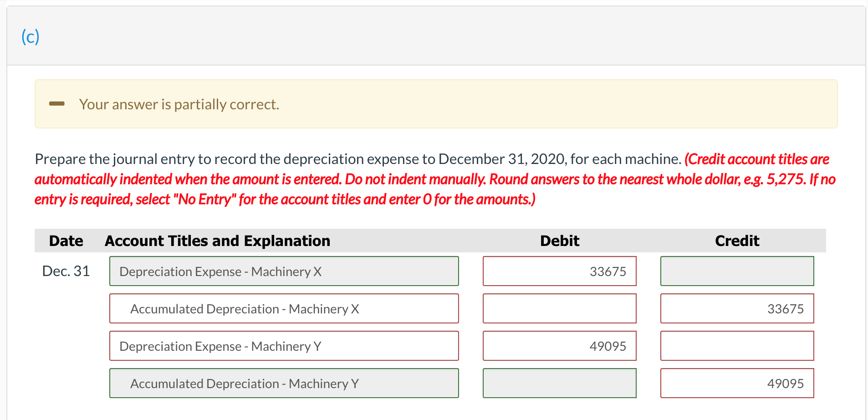868x420 pixels.
Task: Click the Accumulated Depreciation - Machinery Y account field
Action: (283, 383)
